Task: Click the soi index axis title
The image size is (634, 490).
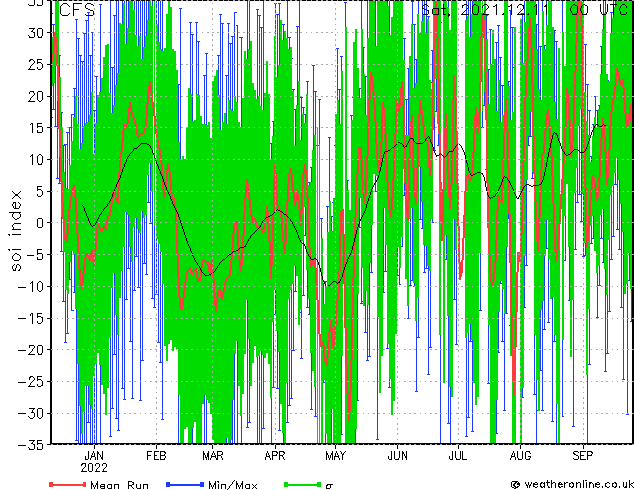Action: tap(15, 231)
